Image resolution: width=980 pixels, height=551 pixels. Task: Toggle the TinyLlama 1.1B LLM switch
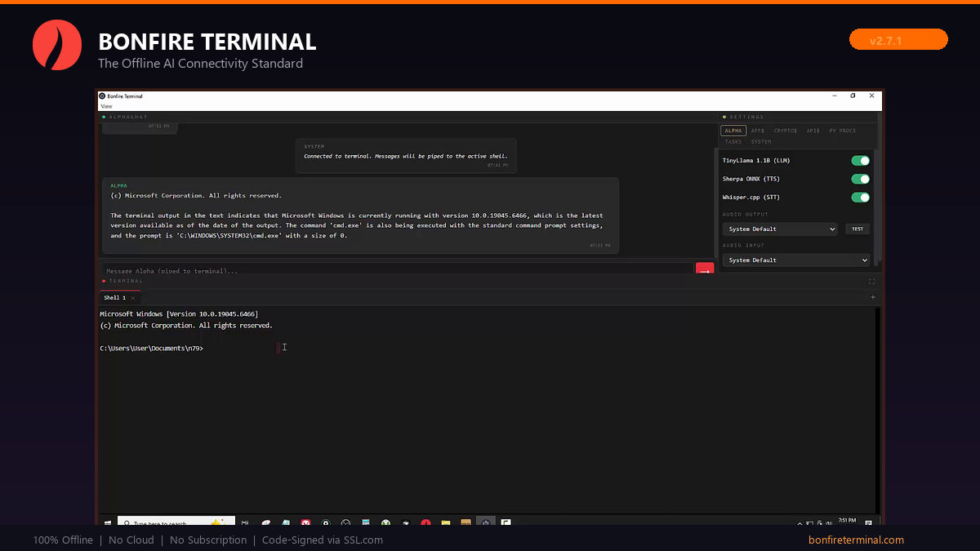pyautogui.click(x=860, y=161)
